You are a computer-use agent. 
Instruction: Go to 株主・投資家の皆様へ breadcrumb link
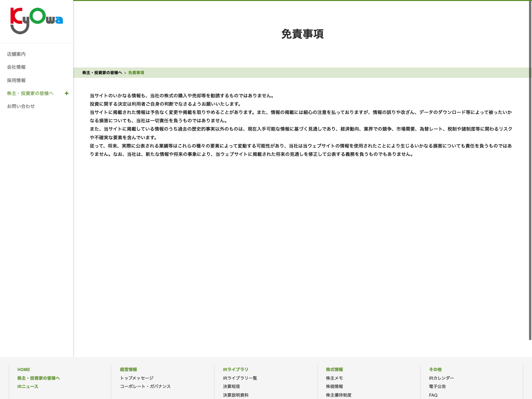(102, 73)
